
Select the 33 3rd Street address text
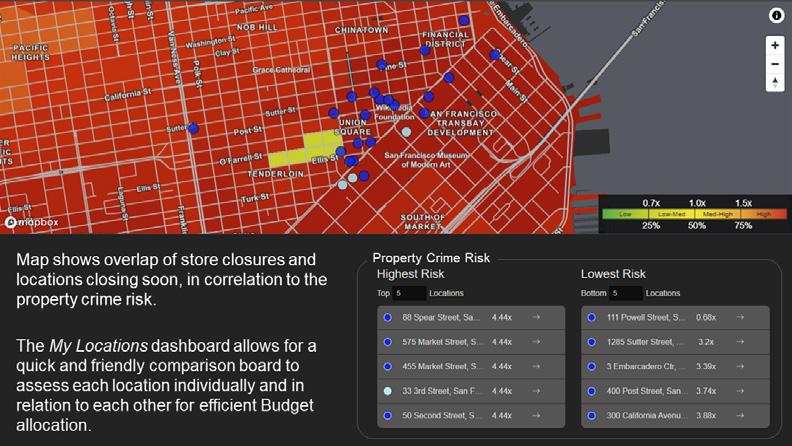coord(442,391)
